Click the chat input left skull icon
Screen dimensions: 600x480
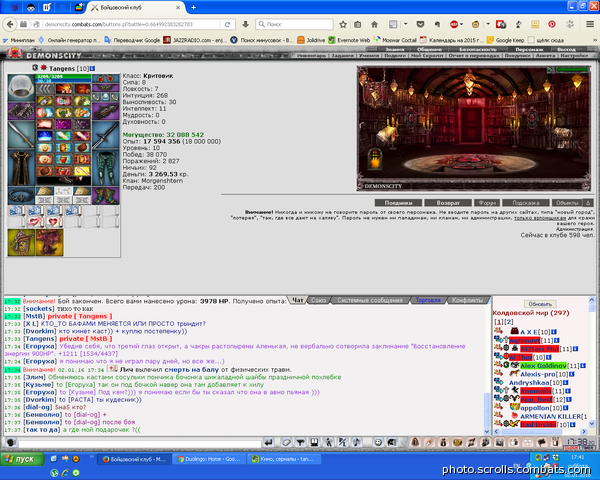point(11,442)
